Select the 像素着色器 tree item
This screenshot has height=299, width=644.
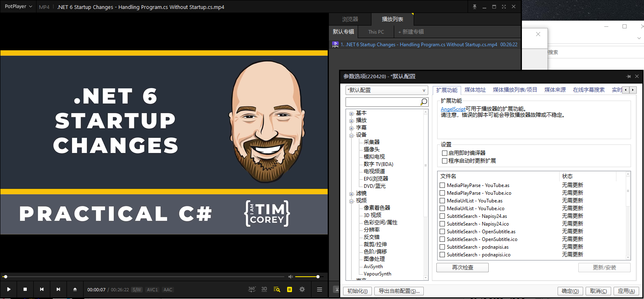pos(377,208)
